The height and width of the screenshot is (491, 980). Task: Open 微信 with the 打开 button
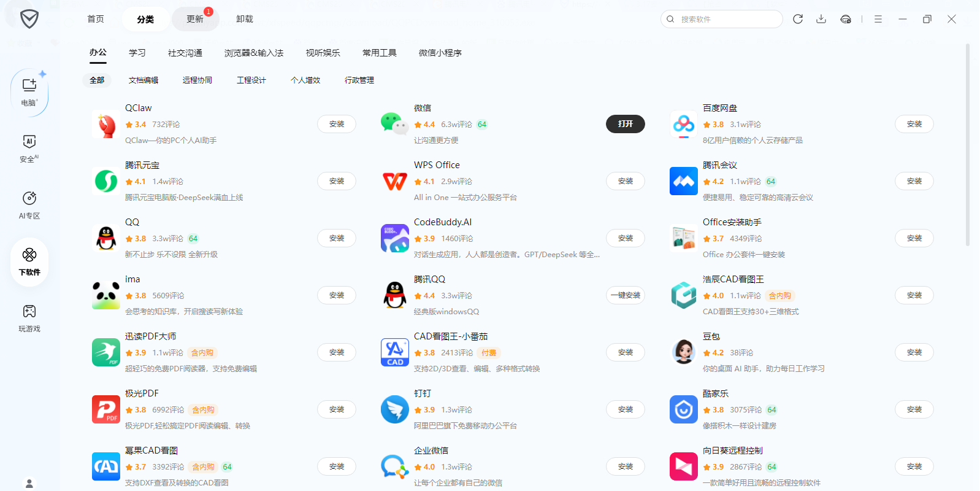point(625,124)
